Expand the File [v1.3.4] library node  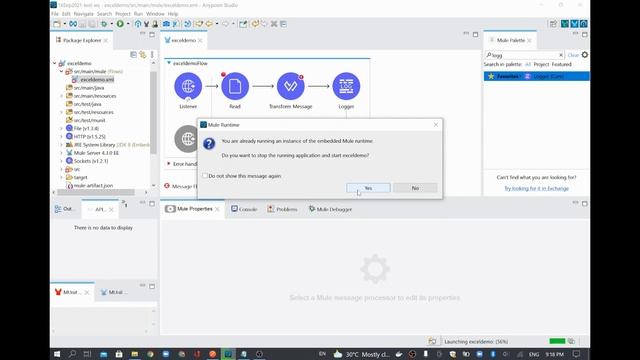point(62,129)
